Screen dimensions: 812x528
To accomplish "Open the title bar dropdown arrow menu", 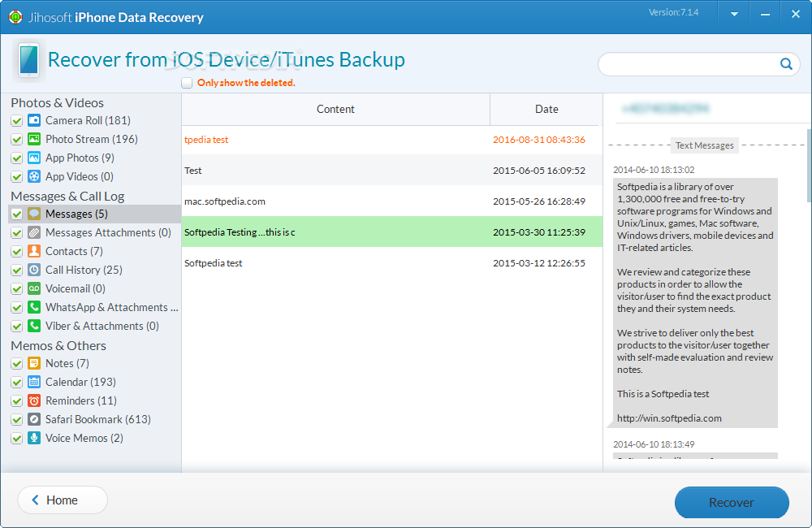I will [734, 15].
